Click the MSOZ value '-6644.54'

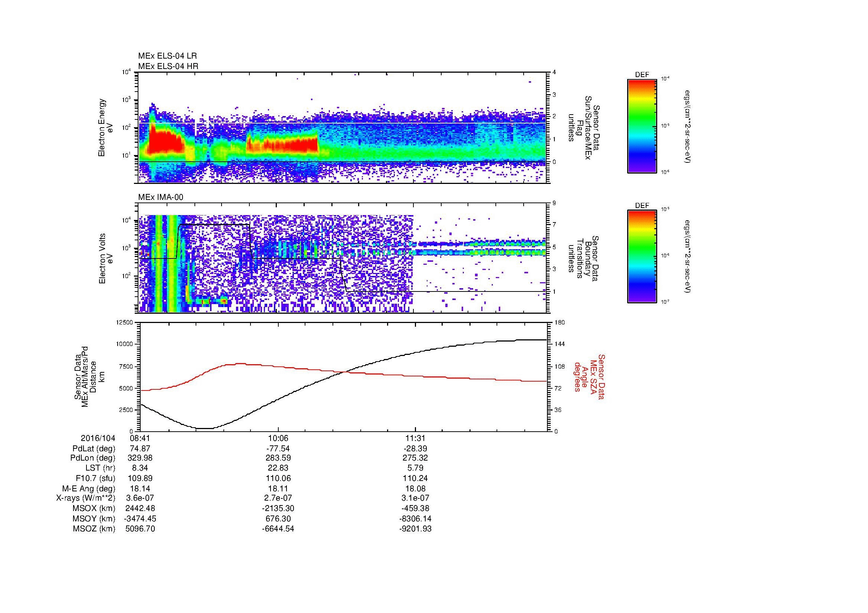tap(278, 529)
